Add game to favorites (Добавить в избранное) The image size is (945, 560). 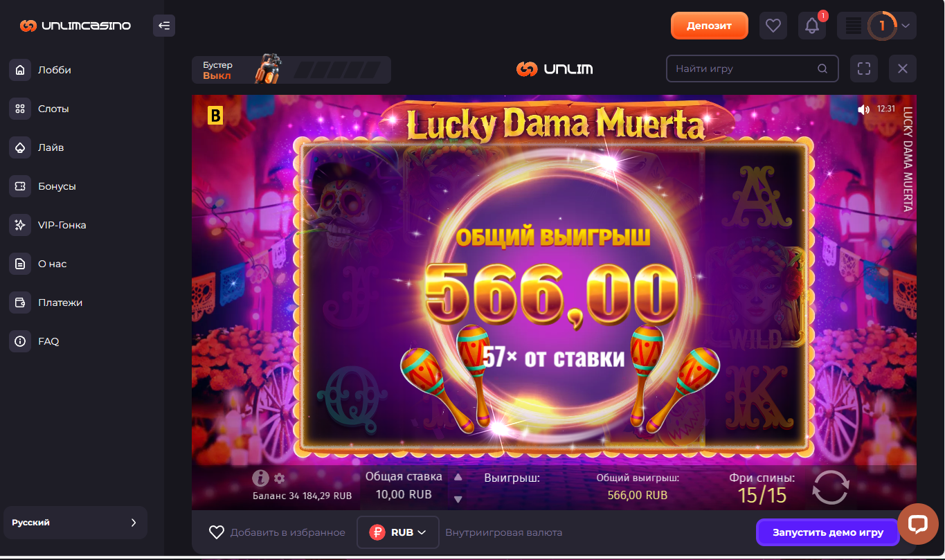tap(277, 532)
